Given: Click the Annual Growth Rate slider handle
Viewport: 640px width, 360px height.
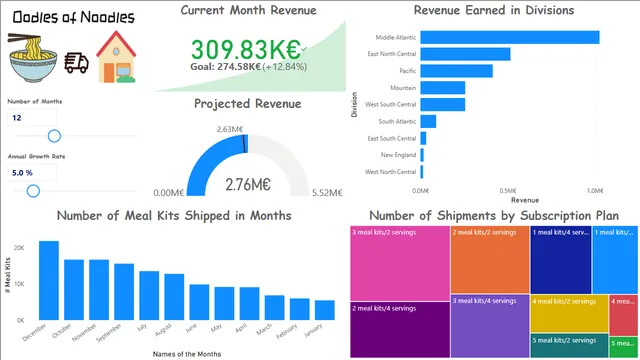Looking at the screenshot, I should point(33,191).
